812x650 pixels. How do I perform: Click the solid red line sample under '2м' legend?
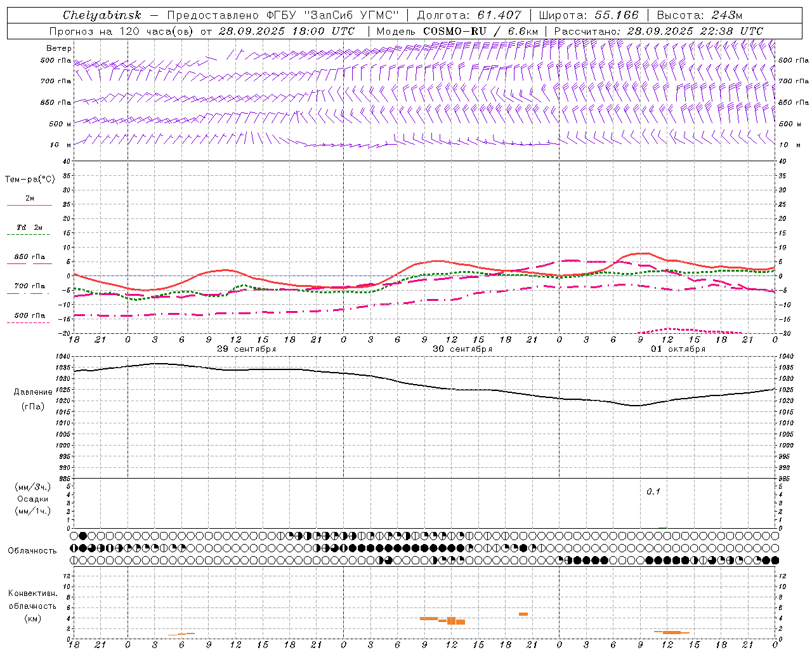pyautogui.click(x=29, y=206)
